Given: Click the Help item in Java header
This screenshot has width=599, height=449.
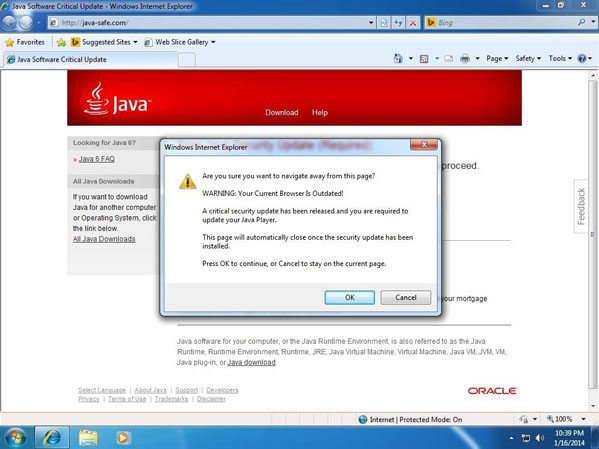Looking at the screenshot, I should (x=320, y=112).
